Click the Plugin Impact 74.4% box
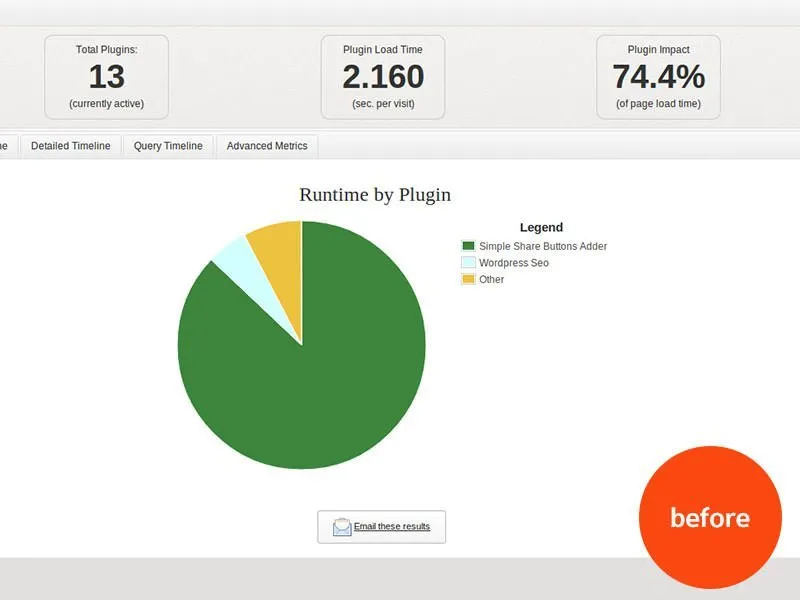 658,77
